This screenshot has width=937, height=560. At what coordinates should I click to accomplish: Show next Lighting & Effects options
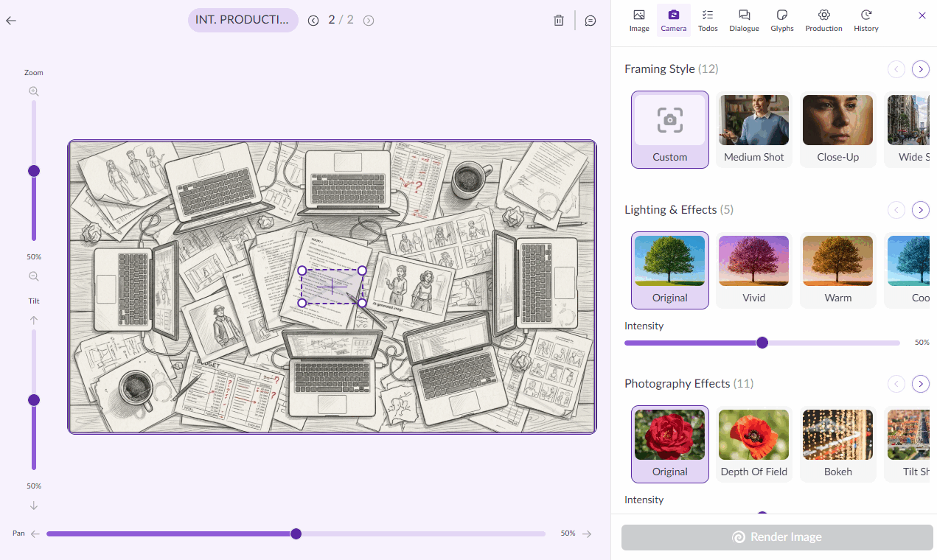921,210
